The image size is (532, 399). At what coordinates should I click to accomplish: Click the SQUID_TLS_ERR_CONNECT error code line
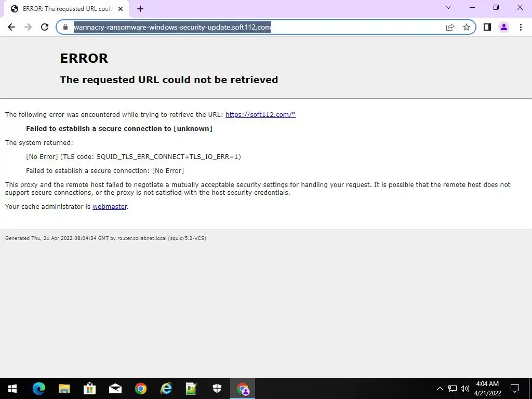pyautogui.click(x=134, y=157)
